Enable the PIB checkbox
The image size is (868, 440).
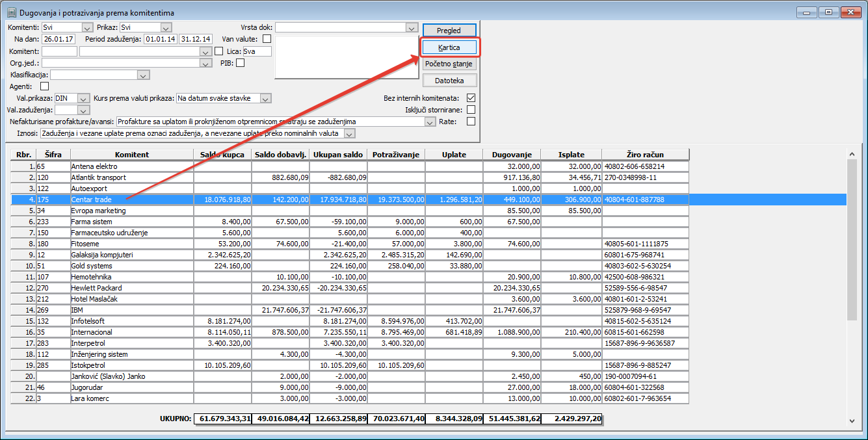tap(241, 63)
